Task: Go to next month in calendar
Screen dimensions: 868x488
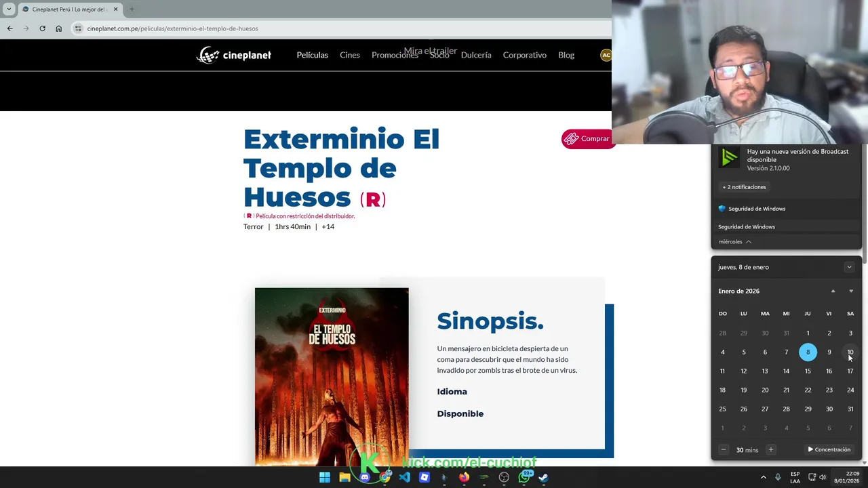Action: point(851,291)
